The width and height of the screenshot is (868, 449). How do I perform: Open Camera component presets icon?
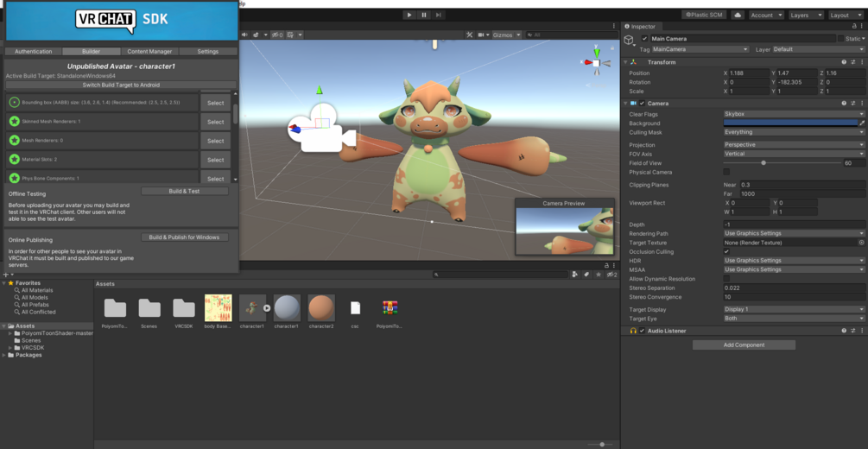pos(853,103)
